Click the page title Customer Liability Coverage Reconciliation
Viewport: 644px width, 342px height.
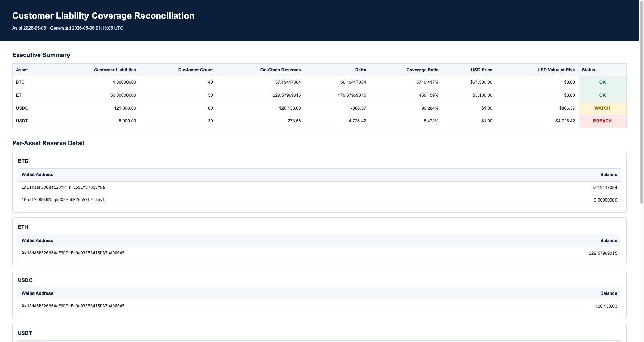(x=103, y=16)
